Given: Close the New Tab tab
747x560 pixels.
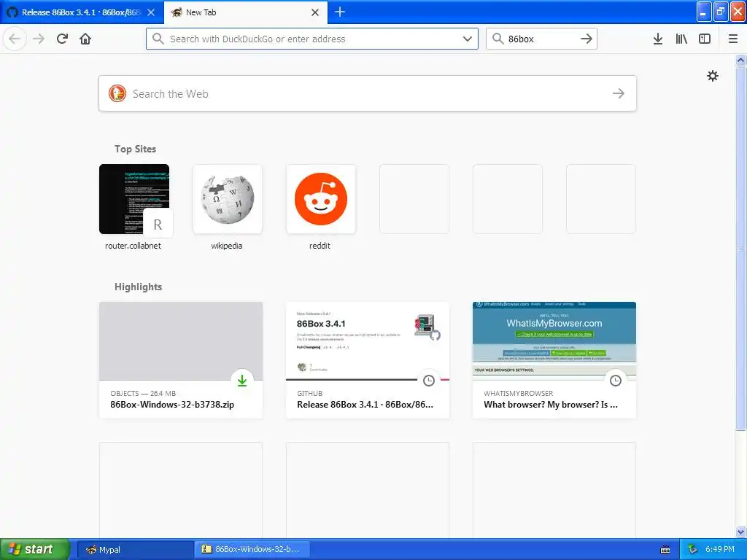Looking at the screenshot, I should click(315, 12).
